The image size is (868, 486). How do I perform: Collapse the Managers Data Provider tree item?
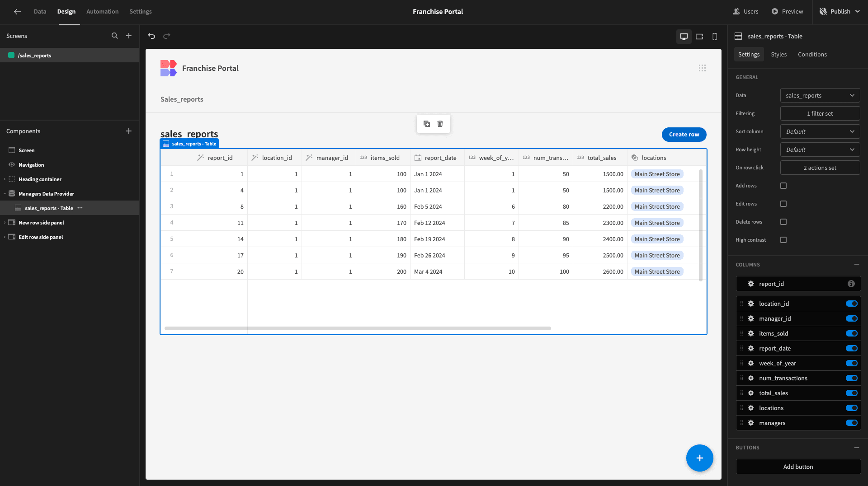click(x=5, y=194)
